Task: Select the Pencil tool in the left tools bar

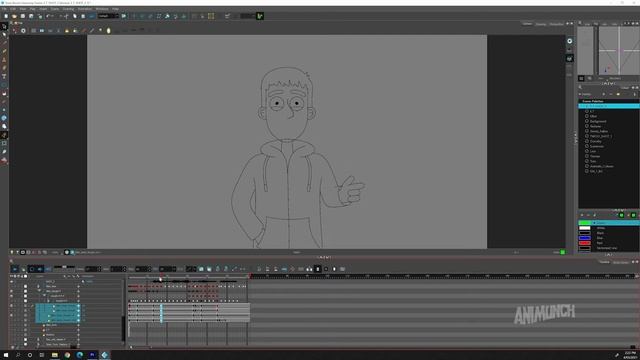Action: (4, 51)
